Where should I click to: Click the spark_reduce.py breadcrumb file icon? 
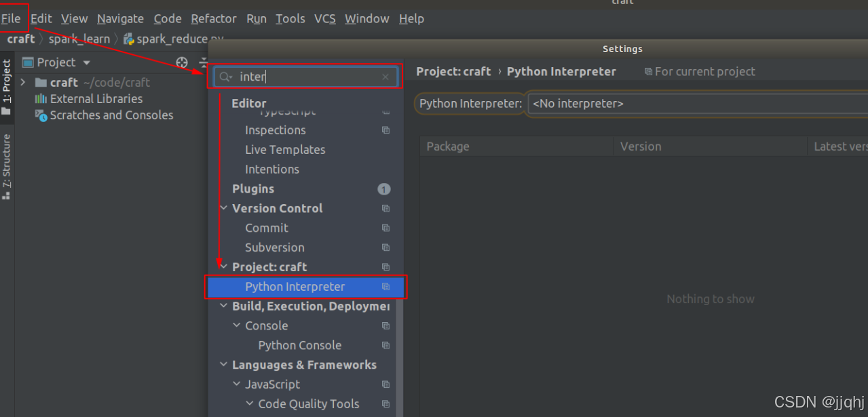128,39
